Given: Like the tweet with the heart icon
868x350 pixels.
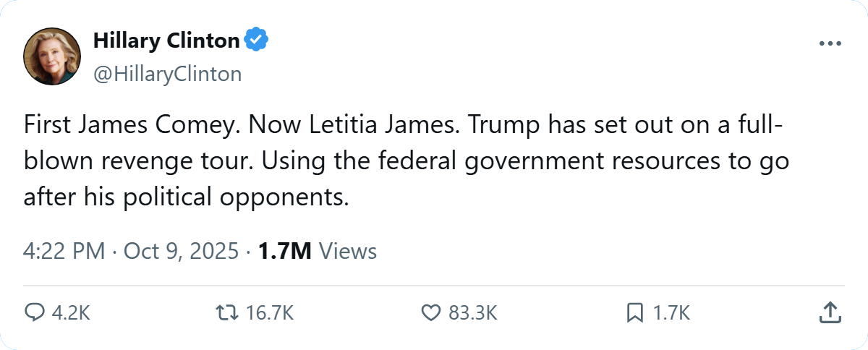Looking at the screenshot, I should (x=430, y=312).
